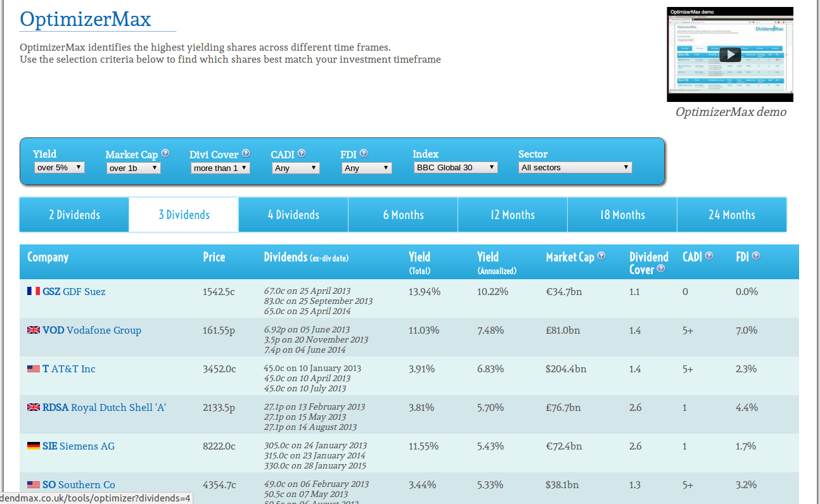Open the RDSA Royal Dutch Shell 'A' link
This screenshot has height=504, width=820.
click(105, 407)
